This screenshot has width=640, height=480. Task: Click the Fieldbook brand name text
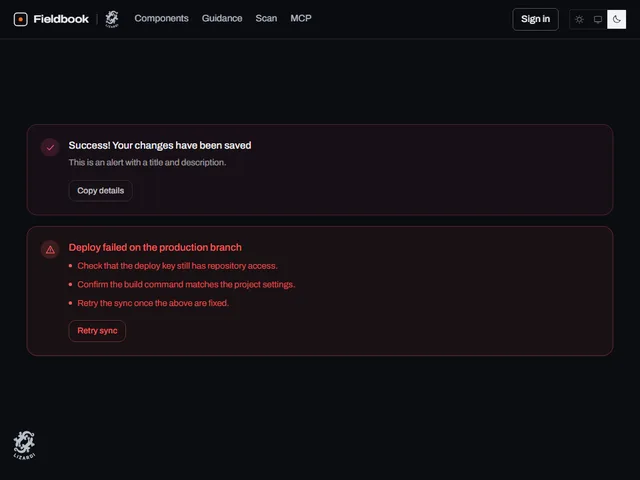(x=61, y=19)
